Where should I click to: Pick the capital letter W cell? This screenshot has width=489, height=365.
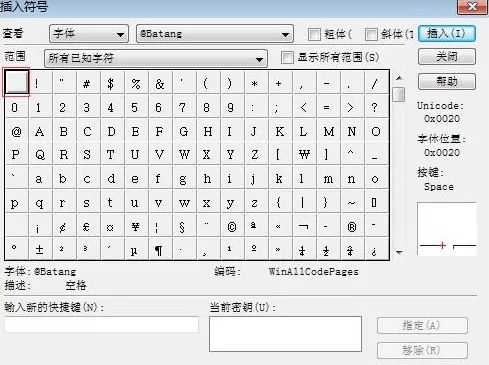(x=184, y=155)
